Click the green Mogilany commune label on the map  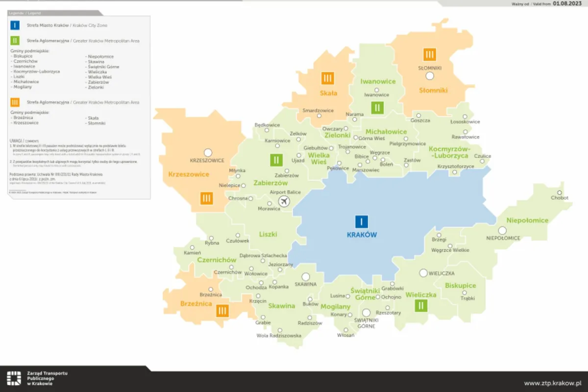[336, 307]
